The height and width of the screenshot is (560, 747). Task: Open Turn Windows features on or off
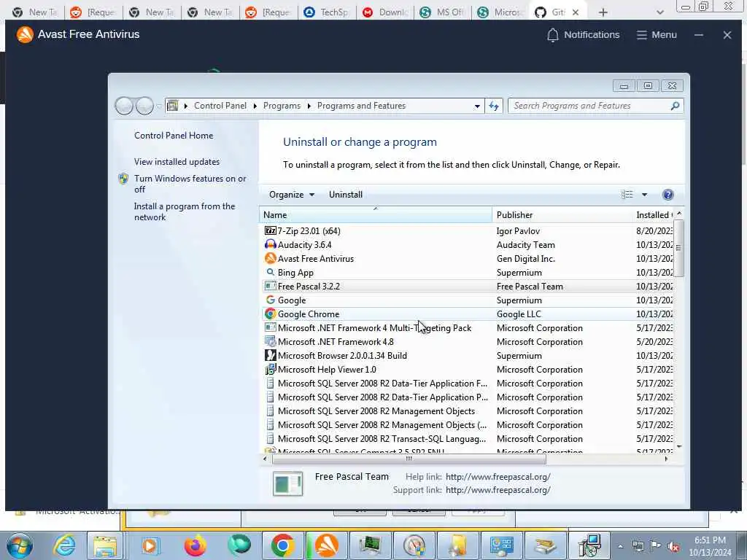pyautogui.click(x=190, y=184)
